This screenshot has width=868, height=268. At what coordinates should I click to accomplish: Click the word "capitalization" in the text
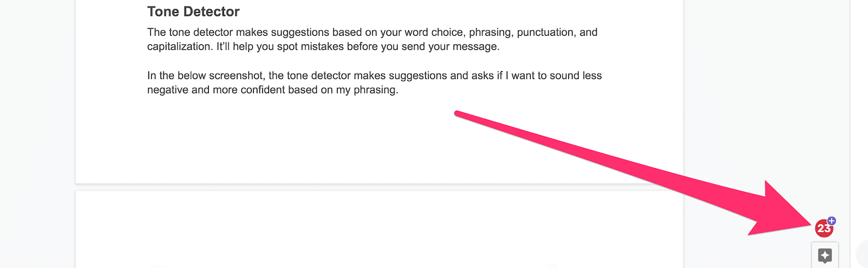[x=178, y=46]
